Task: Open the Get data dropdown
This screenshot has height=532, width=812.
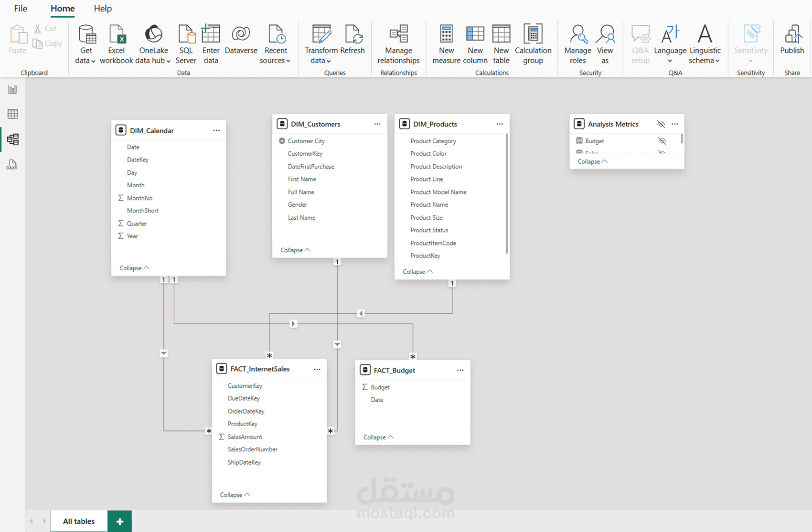Action: click(x=86, y=44)
